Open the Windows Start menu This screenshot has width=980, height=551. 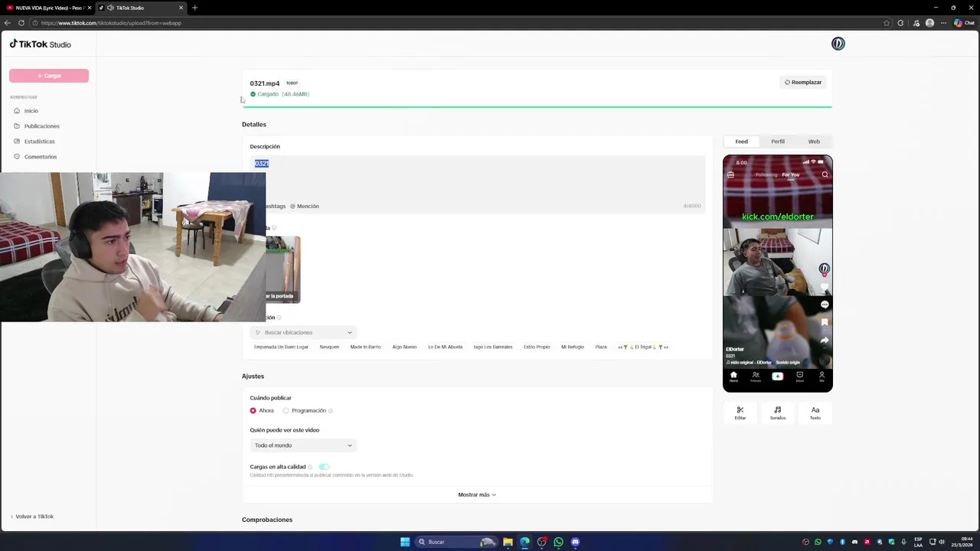pos(405,542)
